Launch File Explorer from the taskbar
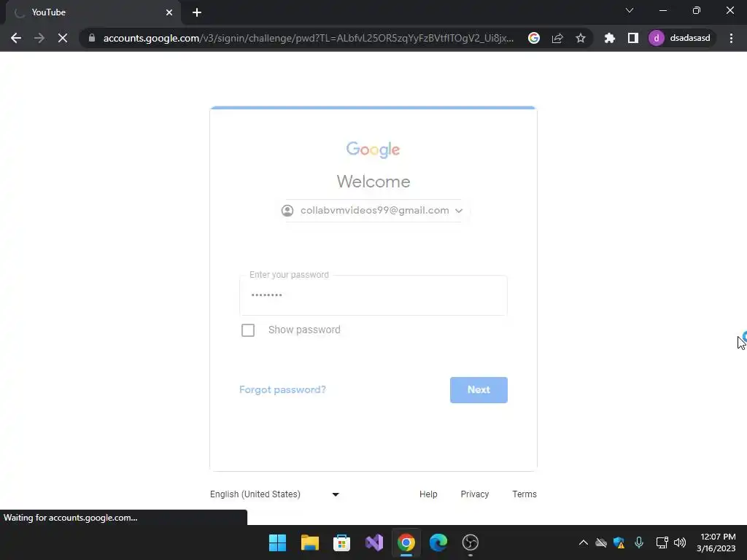 [x=309, y=542]
